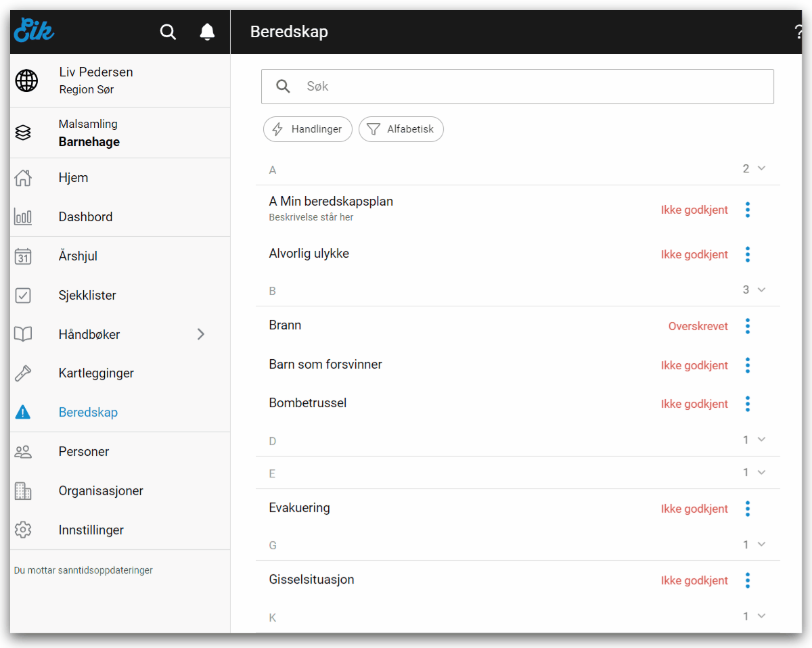The image size is (812, 648).
Task: Open notifications bell icon
Action: coord(207,32)
